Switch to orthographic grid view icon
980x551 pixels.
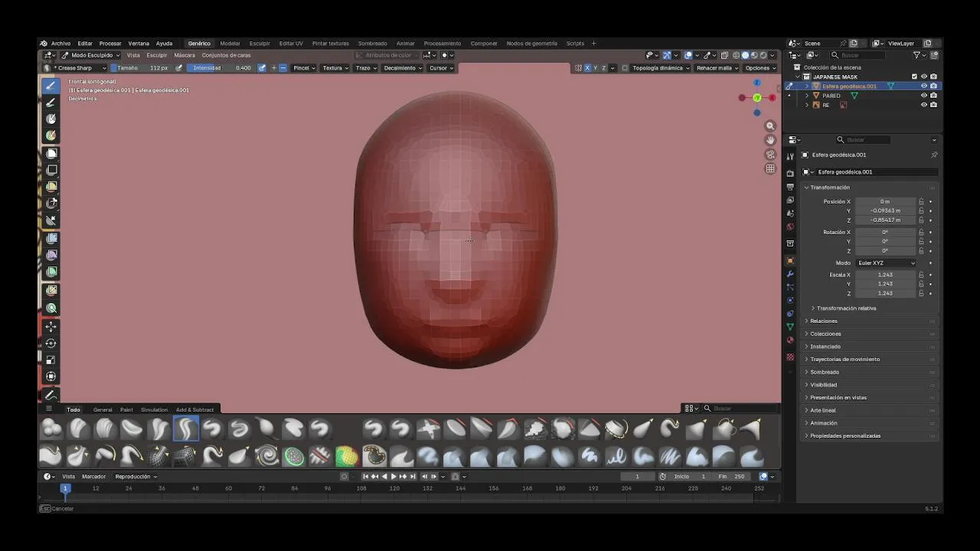point(770,168)
